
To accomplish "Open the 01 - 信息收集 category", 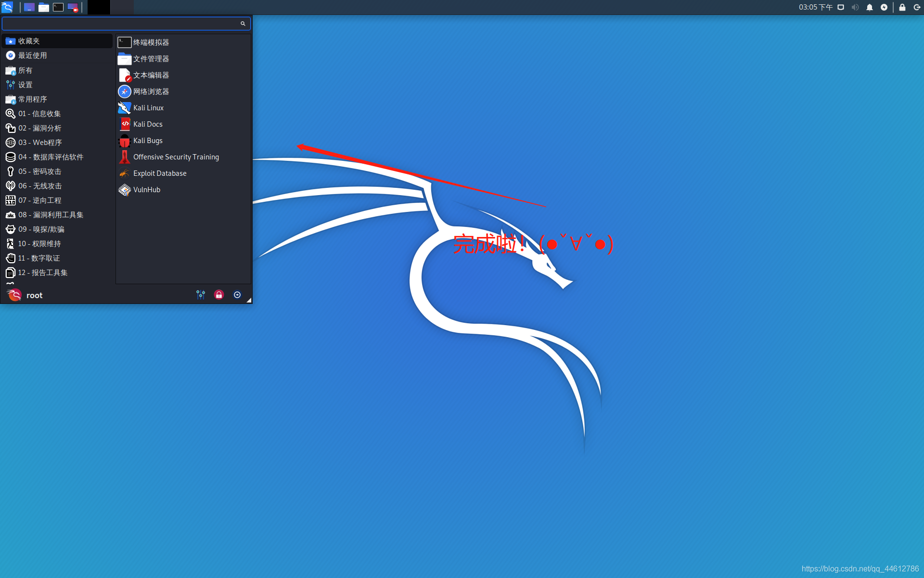I will [x=39, y=114].
